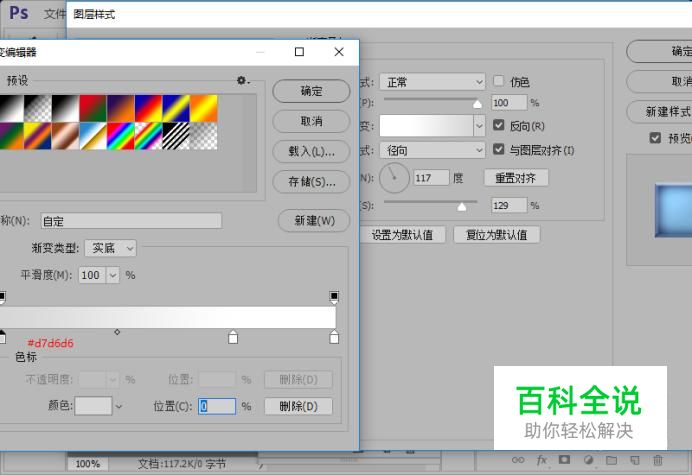Screen dimensions: 692x475
Task: Open the presets gear menu
Action: (x=242, y=80)
